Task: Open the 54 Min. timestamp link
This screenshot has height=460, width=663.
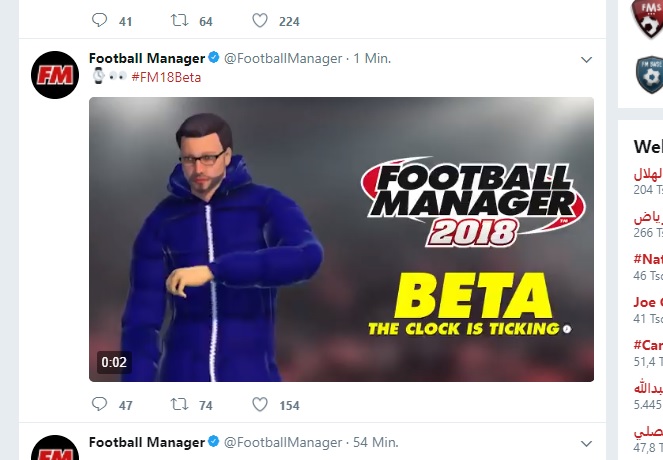Action: click(376, 442)
